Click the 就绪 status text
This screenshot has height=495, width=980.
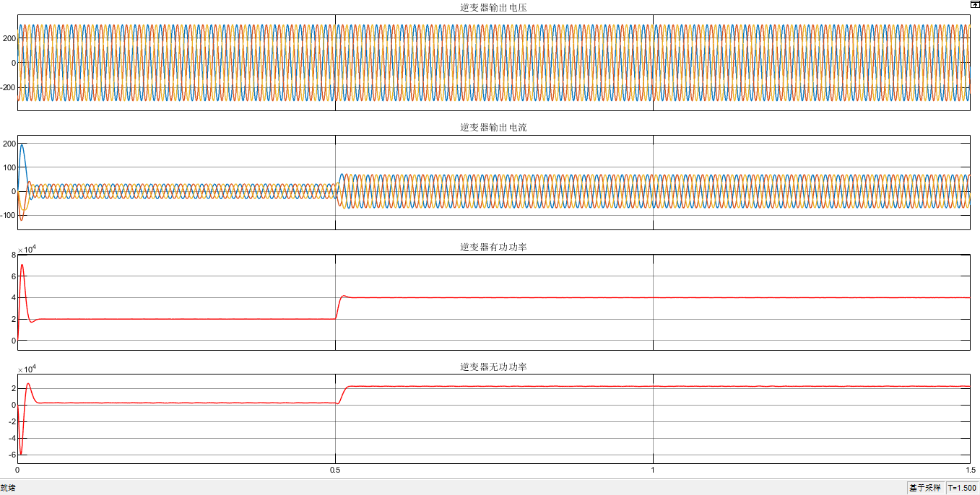8,489
